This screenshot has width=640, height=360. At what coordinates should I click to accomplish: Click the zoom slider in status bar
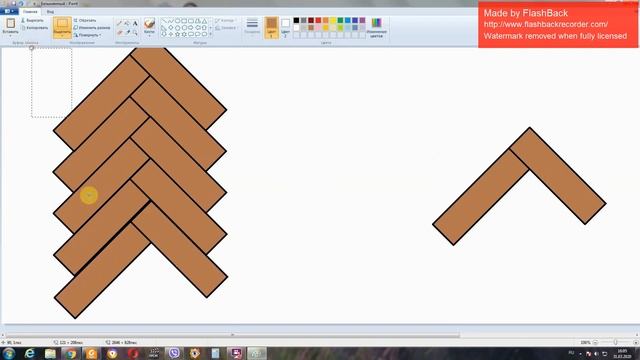coord(616,342)
